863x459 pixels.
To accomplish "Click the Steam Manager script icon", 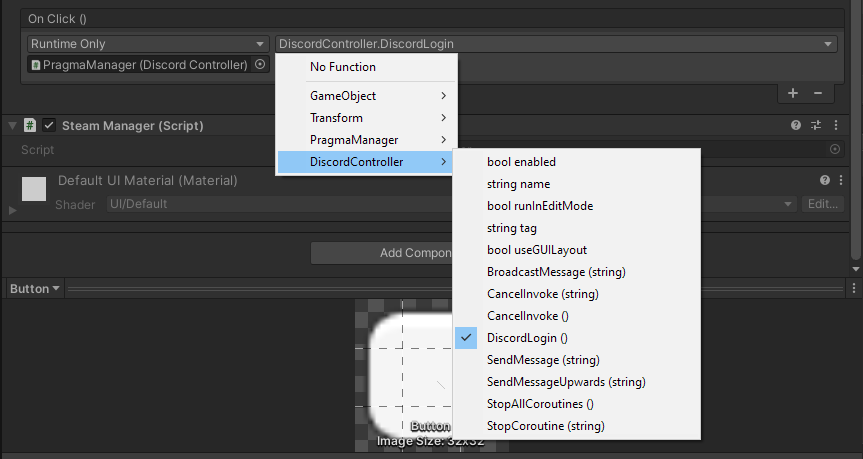I will click(30, 126).
